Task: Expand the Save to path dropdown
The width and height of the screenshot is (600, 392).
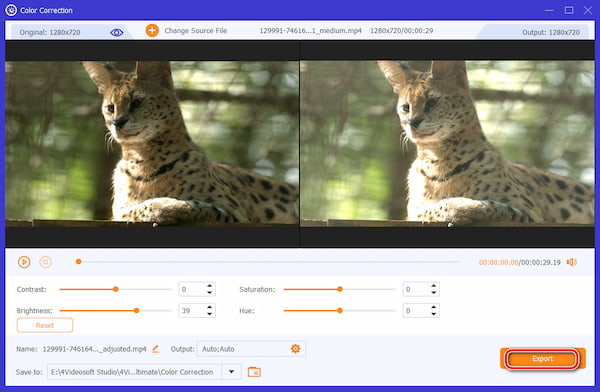Action: tap(232, 372)
